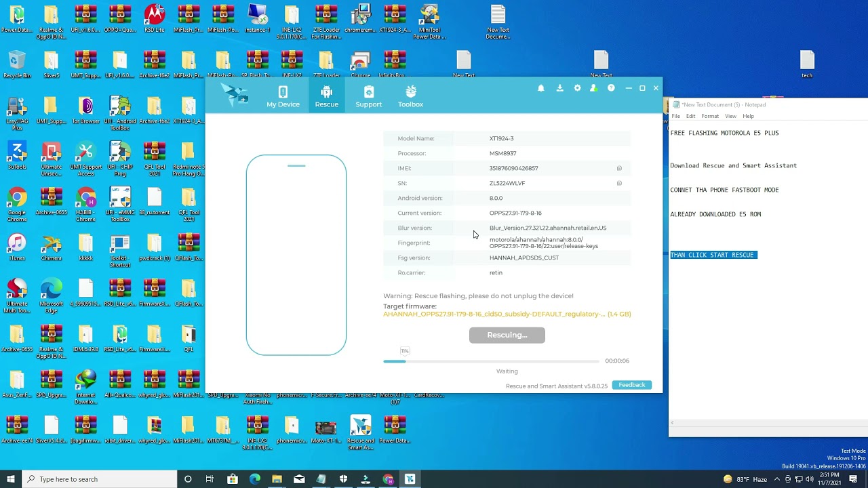
Task: Click 'Rescue and Smart Assistant v5.8.0.25' version text
Action: click(557, 386)
